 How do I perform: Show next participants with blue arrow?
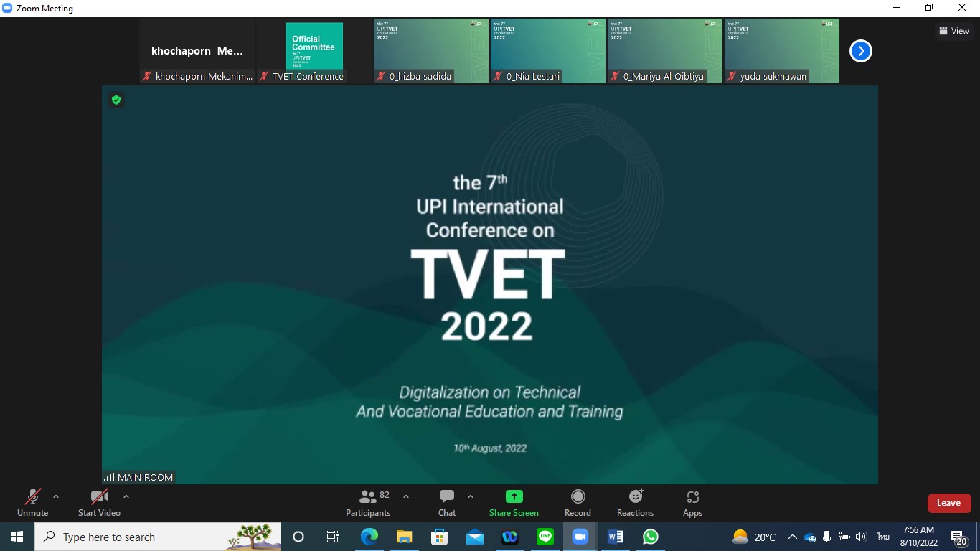pyautogui.click(x=860, y=51)
